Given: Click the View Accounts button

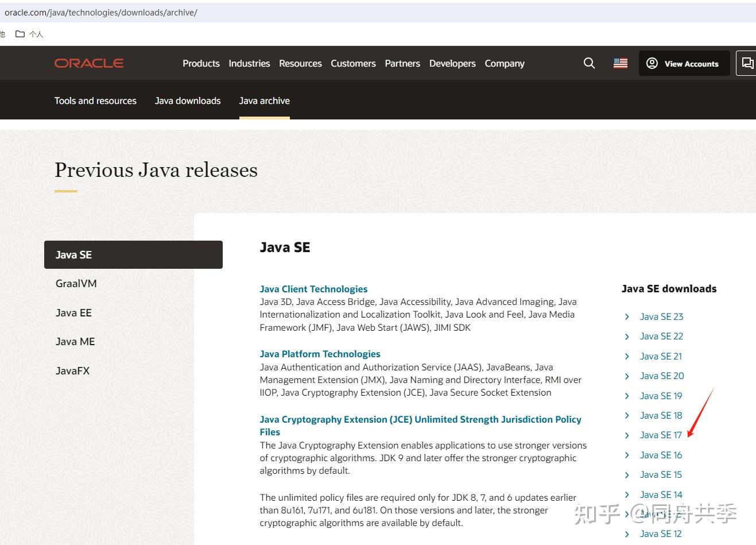Looking at the screenshot, I should coord(684,63).
